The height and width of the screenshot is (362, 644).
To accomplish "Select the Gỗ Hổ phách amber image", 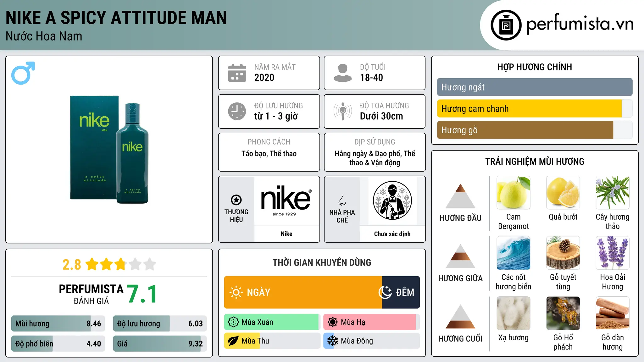I will coord(563,313).
